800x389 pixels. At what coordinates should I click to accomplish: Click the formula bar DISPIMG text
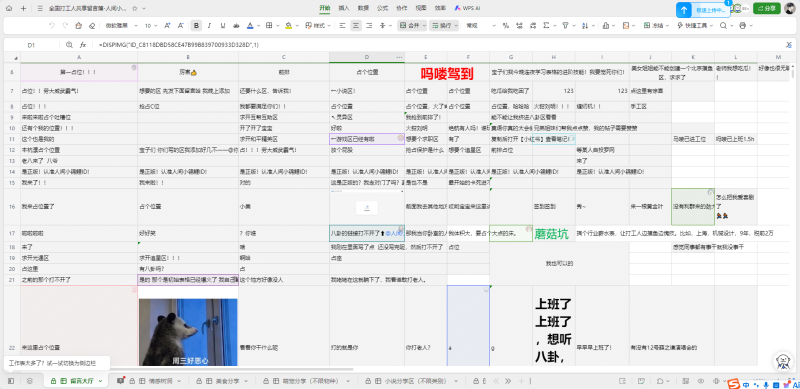(179, 45)
